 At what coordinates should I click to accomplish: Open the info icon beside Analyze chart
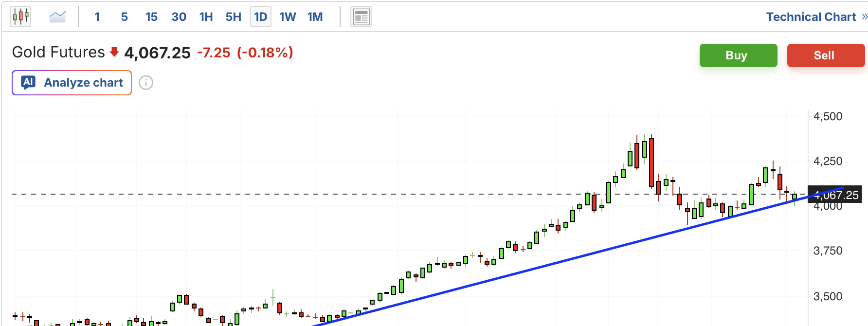click(146, 83)
